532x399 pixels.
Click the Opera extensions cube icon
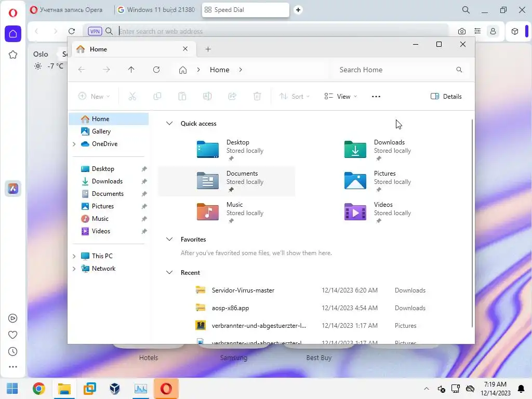tap(515, 31)
